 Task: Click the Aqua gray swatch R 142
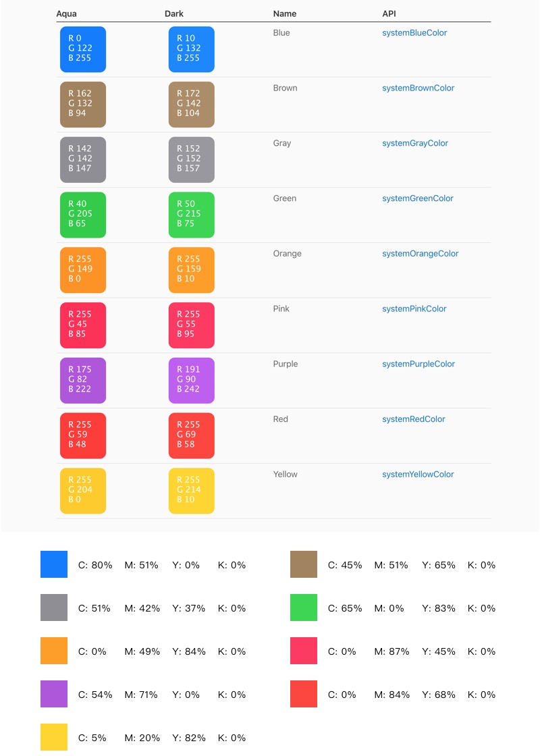83,160
